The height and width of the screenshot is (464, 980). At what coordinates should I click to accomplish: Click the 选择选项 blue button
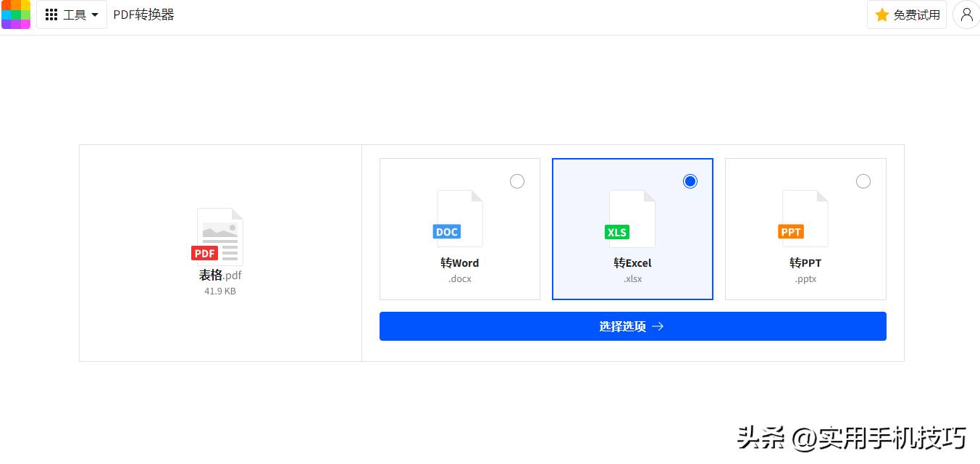coord(633,326)
